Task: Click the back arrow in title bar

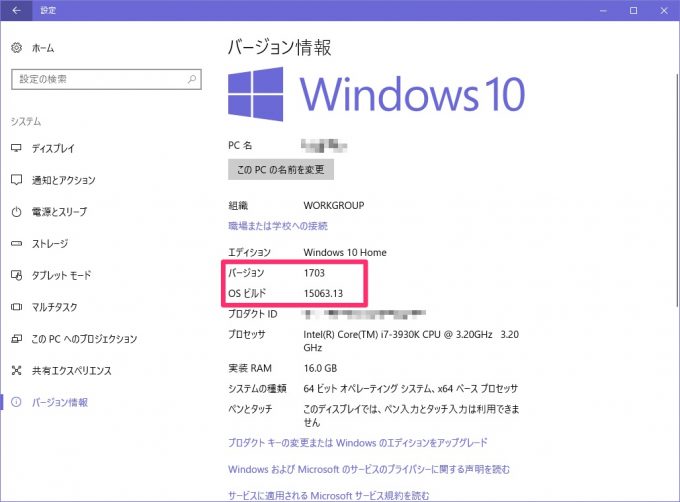Action: pyautogui.click(x=16, y=10)
